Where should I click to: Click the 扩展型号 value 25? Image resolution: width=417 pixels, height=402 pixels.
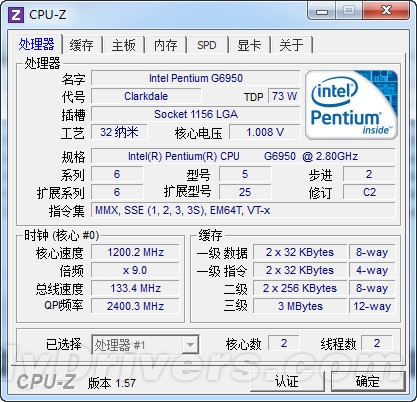coord(245,192)
